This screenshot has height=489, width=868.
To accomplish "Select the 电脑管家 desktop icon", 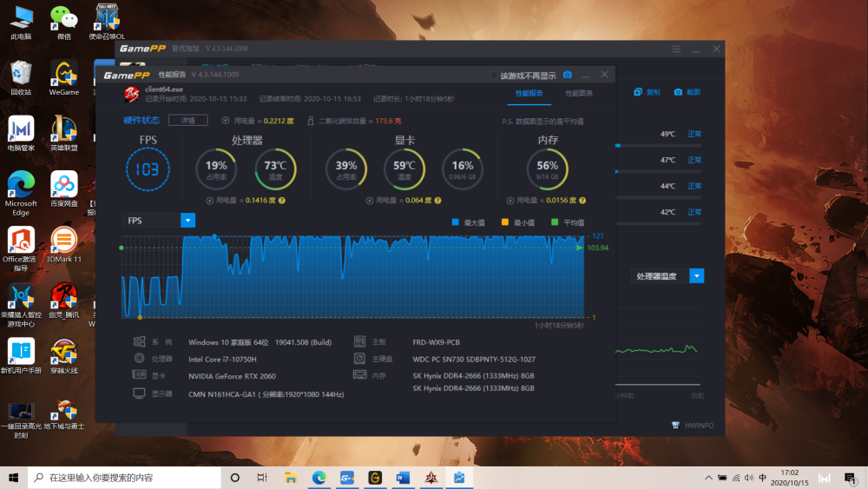I will click(x=21, y=134).
